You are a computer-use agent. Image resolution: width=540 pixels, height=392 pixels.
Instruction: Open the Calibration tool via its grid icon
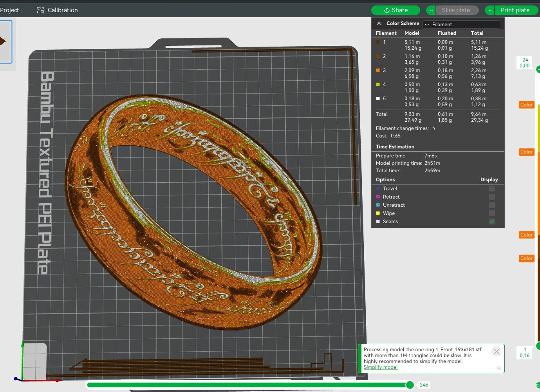(40, 10)
